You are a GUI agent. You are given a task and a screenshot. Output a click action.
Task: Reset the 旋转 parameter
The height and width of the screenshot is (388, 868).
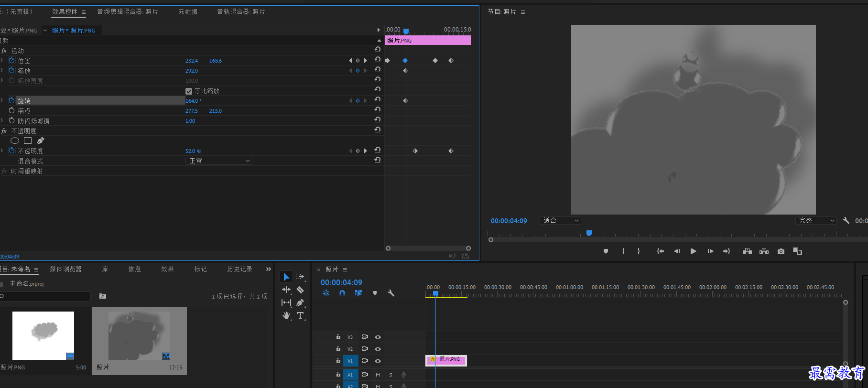point(378,100)
